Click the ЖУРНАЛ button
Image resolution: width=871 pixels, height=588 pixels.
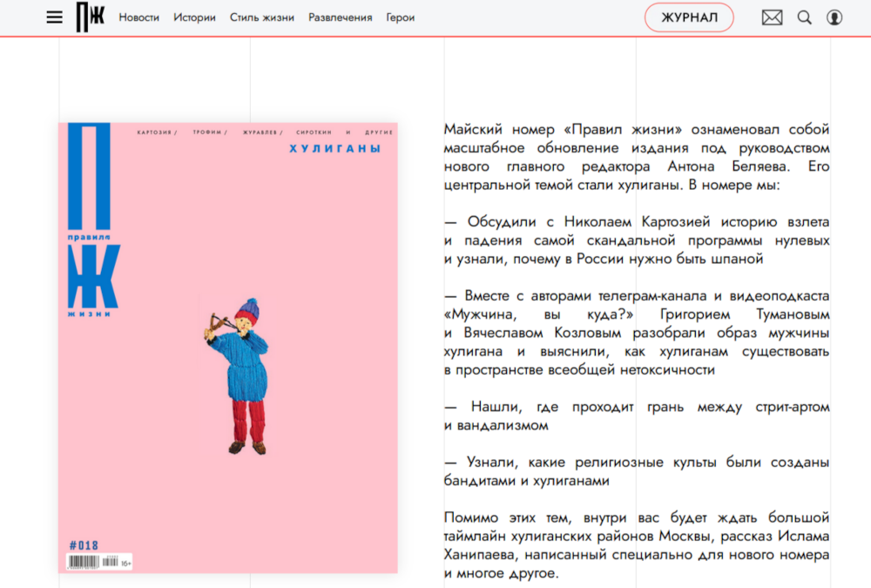(689, 17)
